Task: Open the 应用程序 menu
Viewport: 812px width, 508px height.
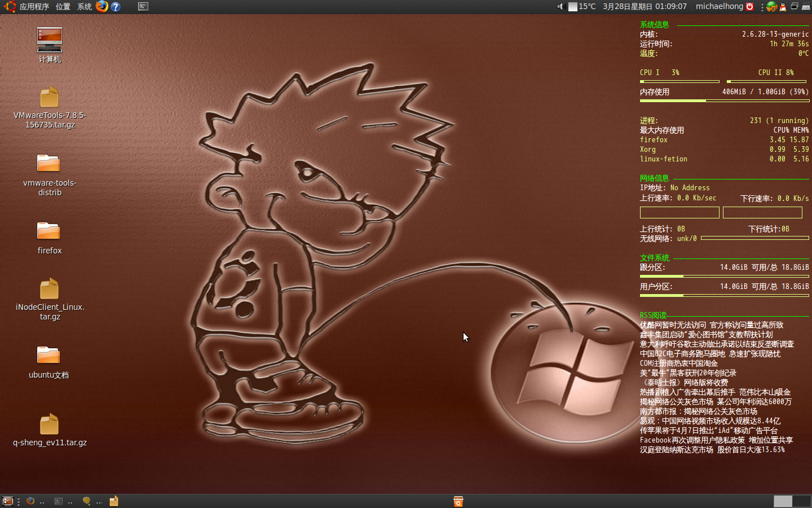Action: (x=34, y=7)
